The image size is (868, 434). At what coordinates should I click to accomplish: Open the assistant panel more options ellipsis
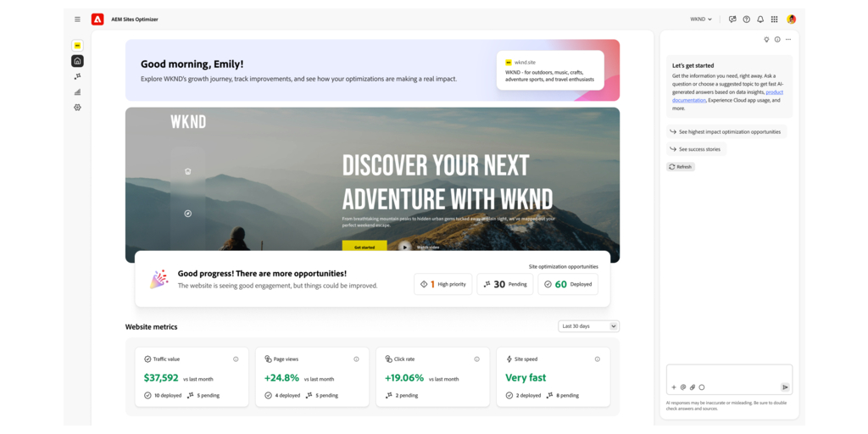(x=788, y=39)
